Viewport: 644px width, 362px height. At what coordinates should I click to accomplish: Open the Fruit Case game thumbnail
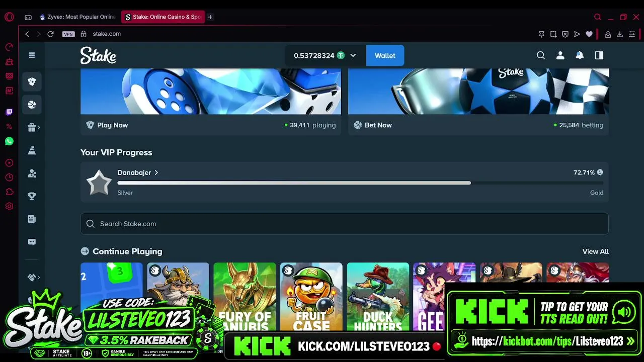click(x=311, y=297)
